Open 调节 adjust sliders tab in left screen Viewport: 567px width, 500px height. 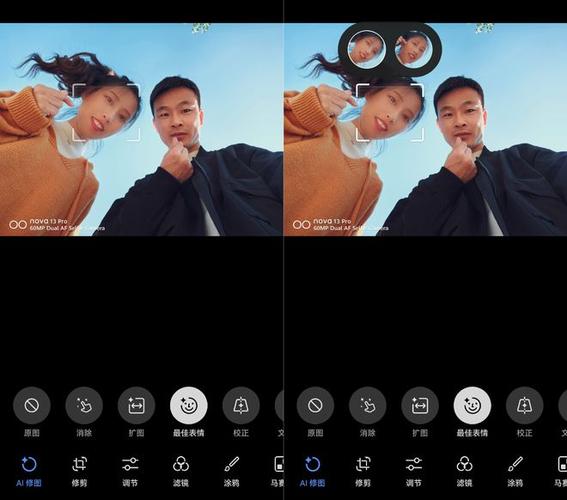pos(130,471)
